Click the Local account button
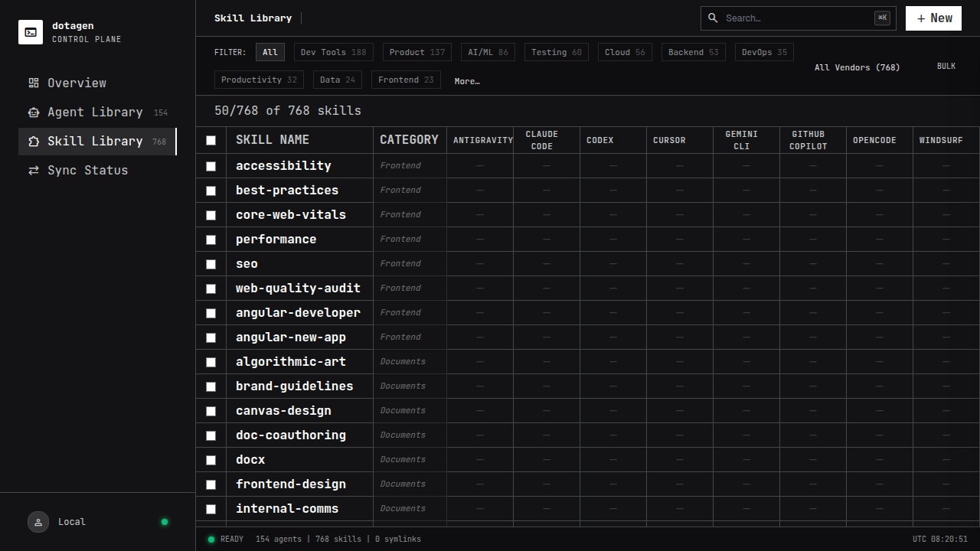 pos(98,522)
